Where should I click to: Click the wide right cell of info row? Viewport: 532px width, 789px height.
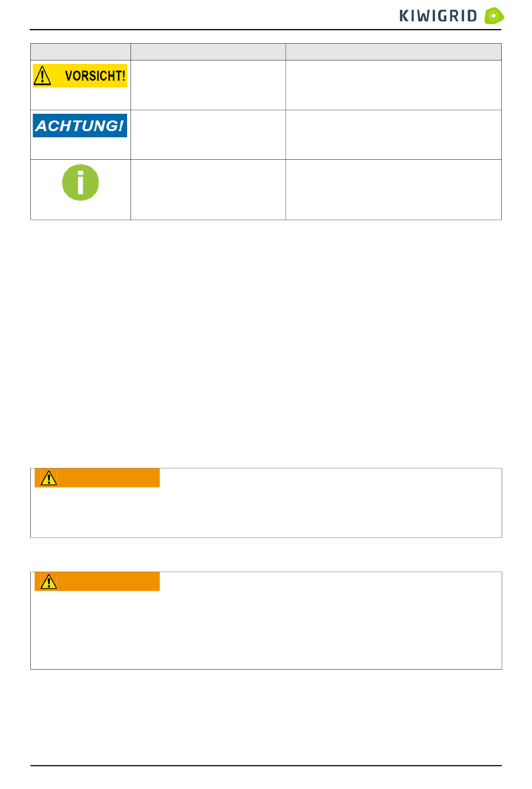394,190
